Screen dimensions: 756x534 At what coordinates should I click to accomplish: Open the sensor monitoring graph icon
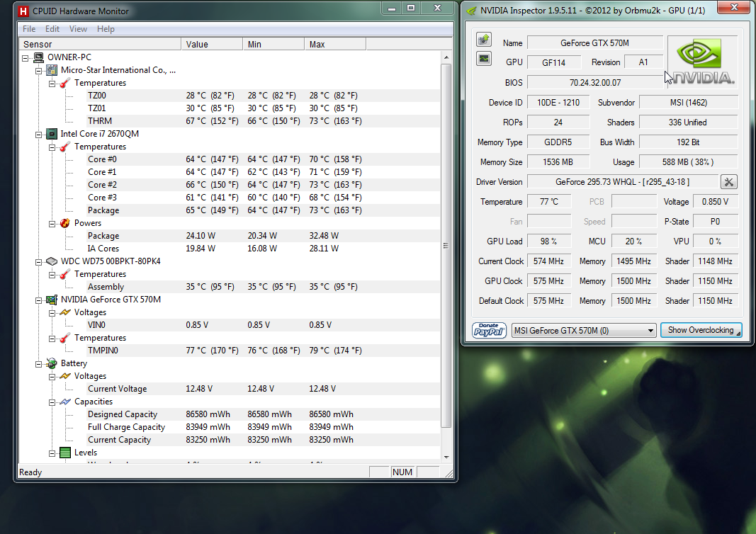[484, 59]
